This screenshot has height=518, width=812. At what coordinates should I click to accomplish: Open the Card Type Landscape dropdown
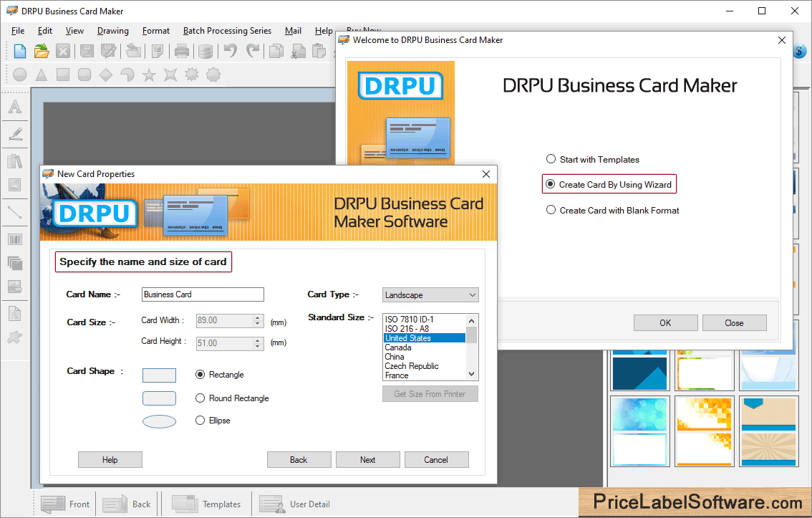click(430, 294)
